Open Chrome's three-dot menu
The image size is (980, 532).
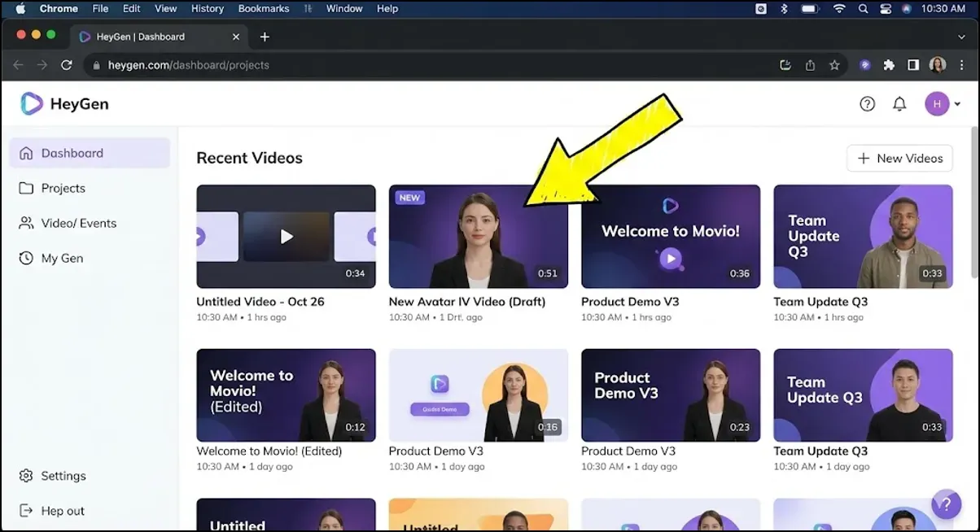[x=962, y=65]
